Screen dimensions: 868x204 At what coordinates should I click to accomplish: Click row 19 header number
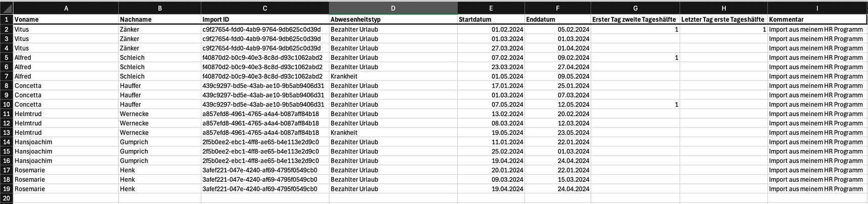pos(7,189)
